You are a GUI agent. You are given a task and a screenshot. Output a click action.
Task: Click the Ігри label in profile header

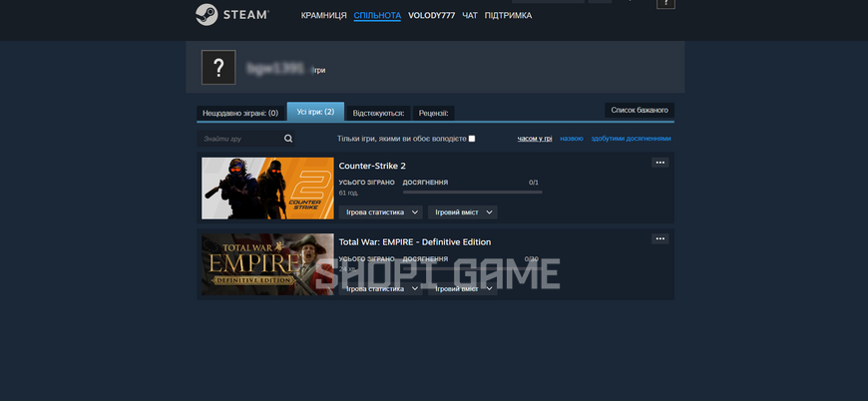pos(318,71)
